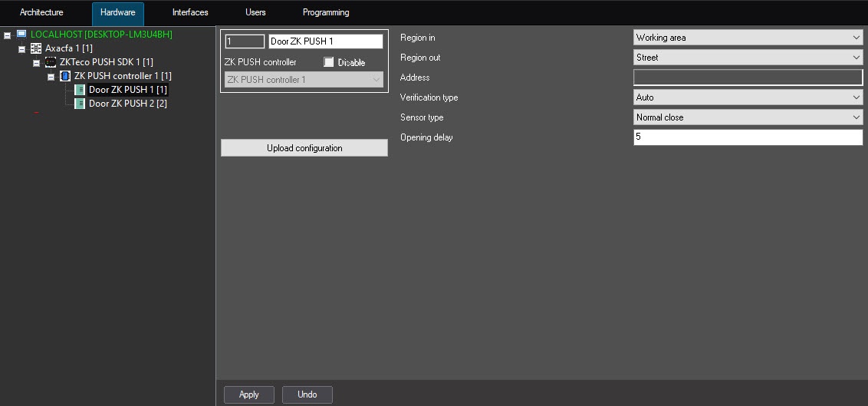Screen dimensions: 868x406
Task: Click the Door ZK PUSH 1 door icon
Action: tap(80, 90)
